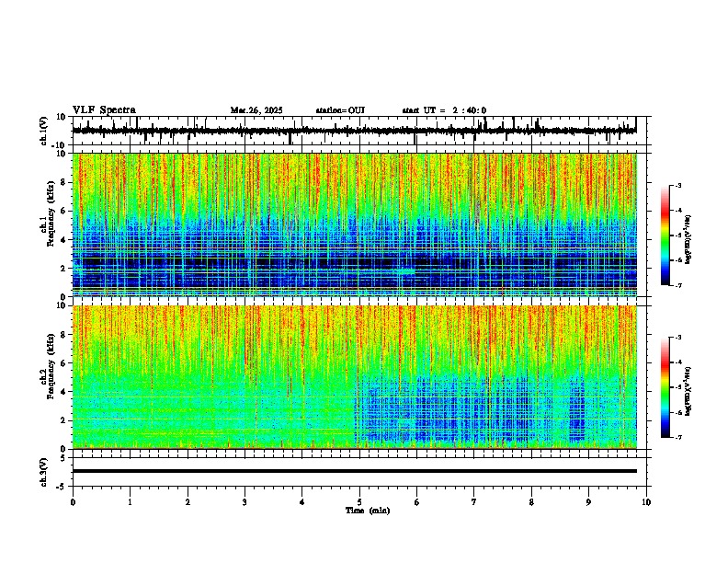Click inside the ch.2 spectrogram panel

point(354,377)
